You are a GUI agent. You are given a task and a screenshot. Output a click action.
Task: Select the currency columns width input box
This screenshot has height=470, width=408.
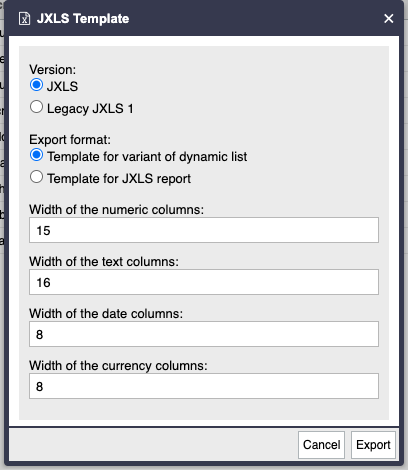coord(204,386)
